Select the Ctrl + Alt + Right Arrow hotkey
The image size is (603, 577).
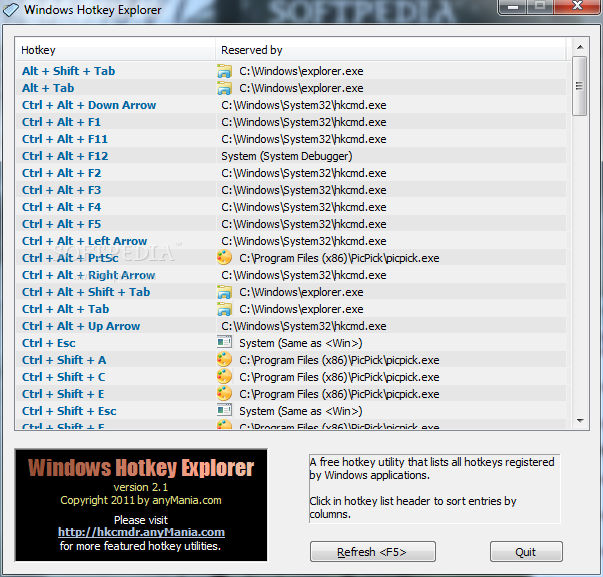click(x=88, y=275)
